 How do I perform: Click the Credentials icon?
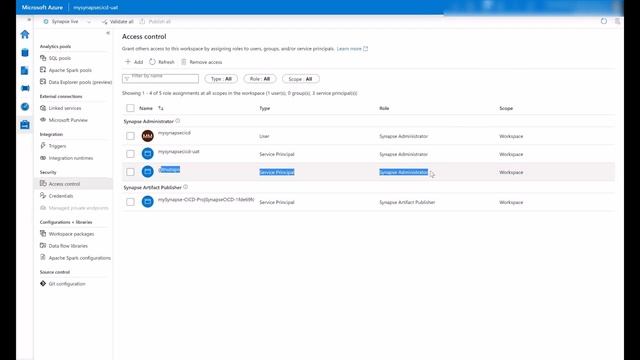(43, 196)
